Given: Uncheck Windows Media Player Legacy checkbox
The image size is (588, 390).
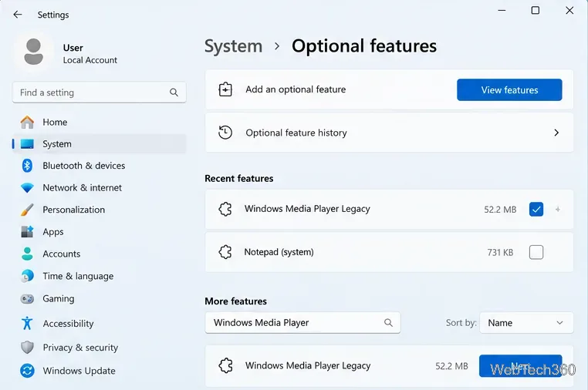Looking at the screenshot, I should click(536, 209).
